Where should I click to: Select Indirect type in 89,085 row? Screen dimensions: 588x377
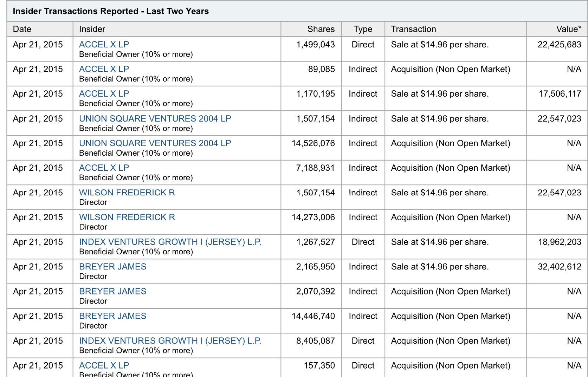click(x=363, y=69)
